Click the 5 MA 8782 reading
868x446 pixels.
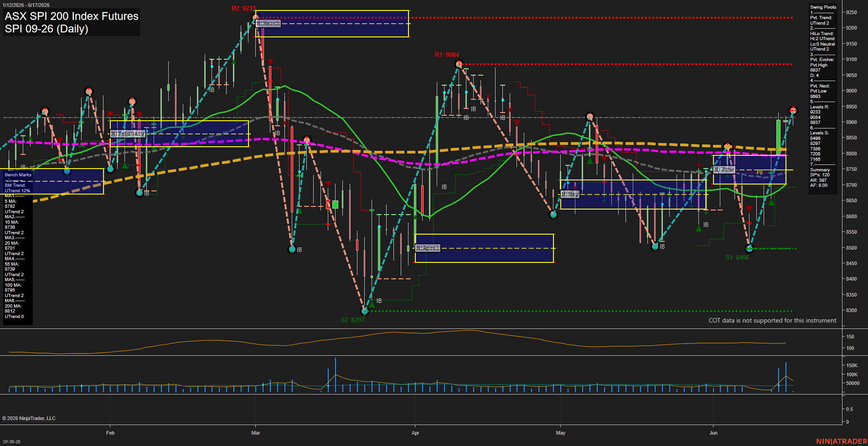pos(11,204)
